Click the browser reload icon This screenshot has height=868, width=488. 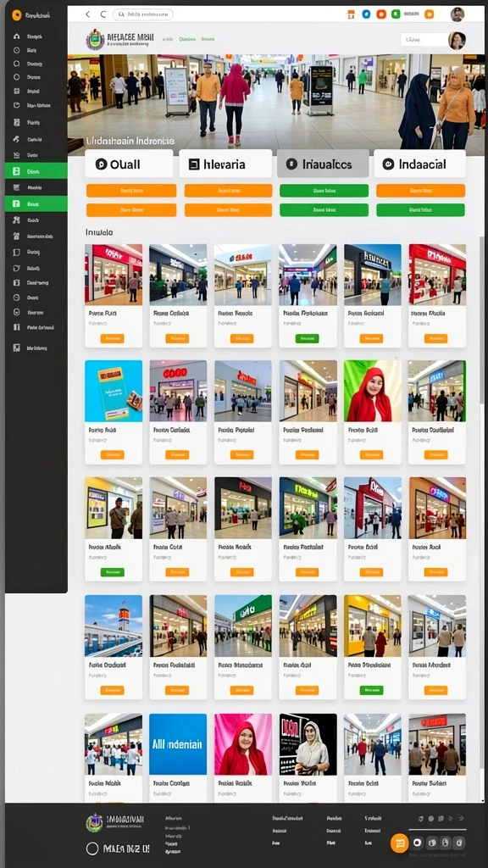[103, 14]
